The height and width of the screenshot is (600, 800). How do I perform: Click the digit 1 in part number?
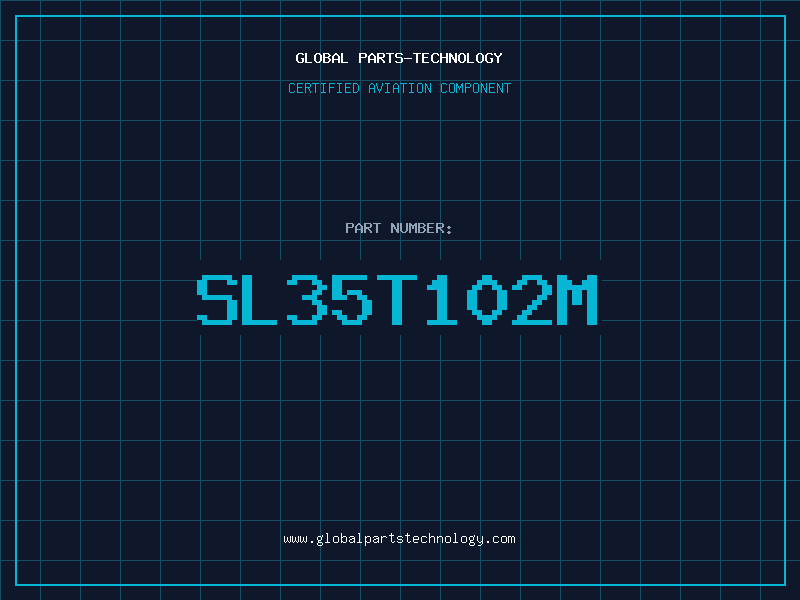pos(442,299)
